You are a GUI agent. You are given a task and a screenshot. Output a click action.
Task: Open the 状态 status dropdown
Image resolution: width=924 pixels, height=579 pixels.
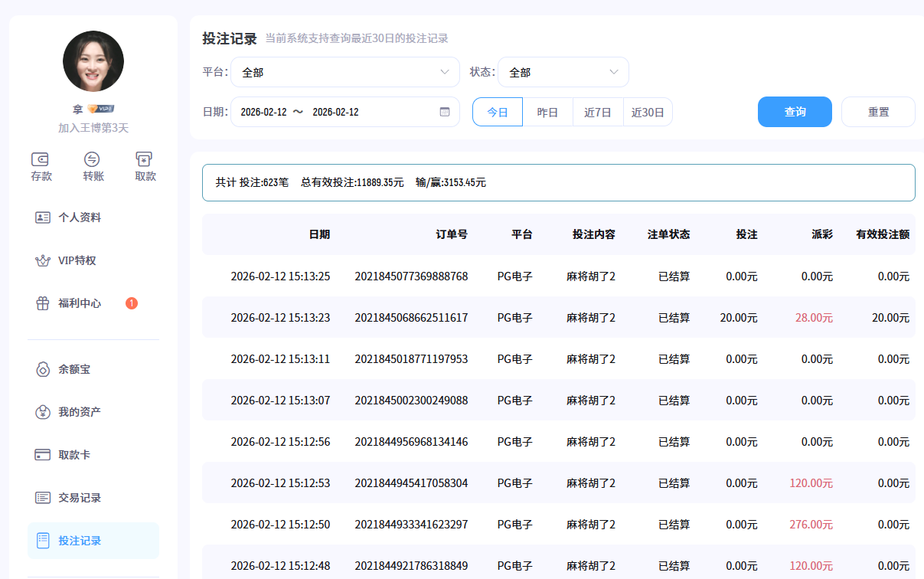[563, 71]
